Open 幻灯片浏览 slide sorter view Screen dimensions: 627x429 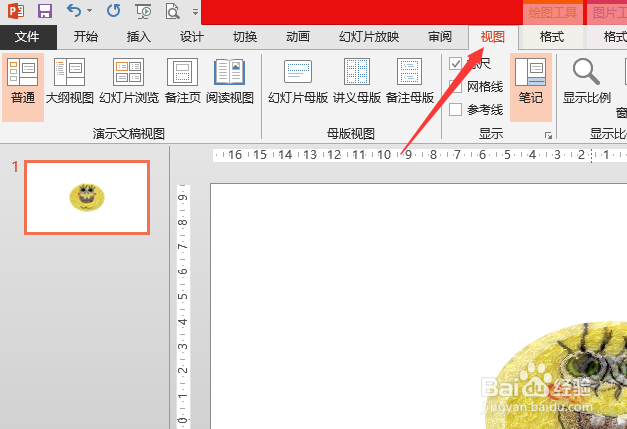pos(129,82)
